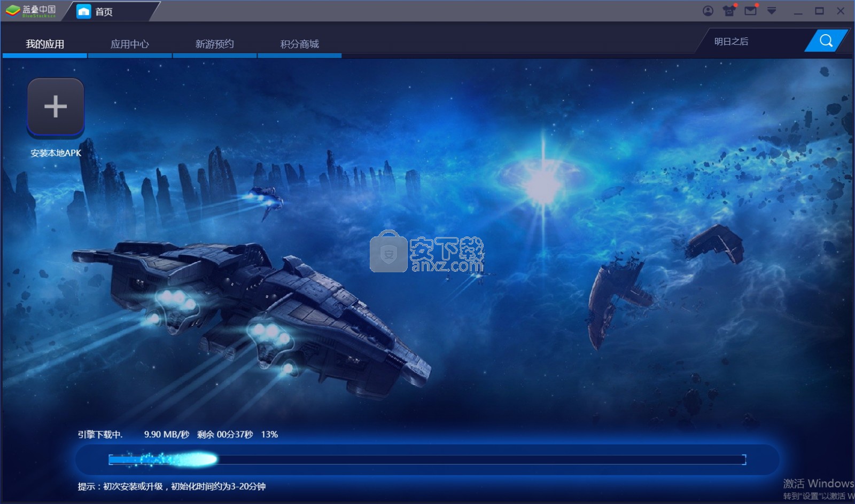
Task: Click the 9.90 MB/秒 download speed
Action: point(167,435)
